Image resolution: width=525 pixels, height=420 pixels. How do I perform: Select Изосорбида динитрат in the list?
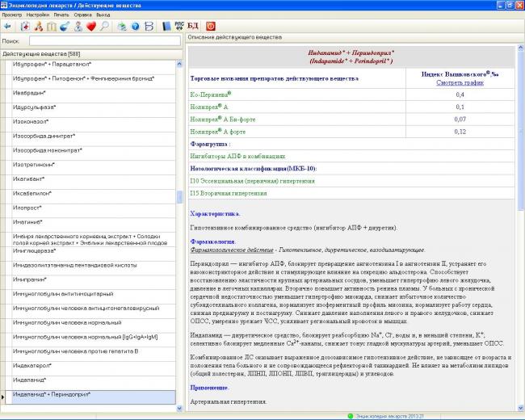[94, 140]
